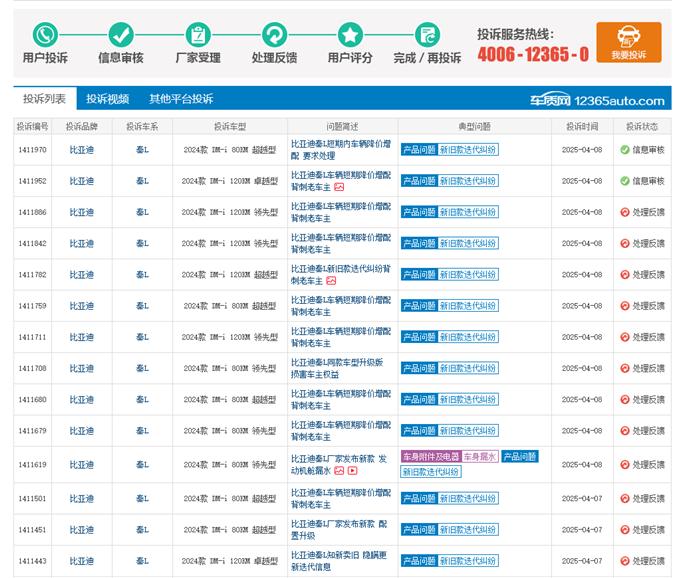This screenshot has width=700, height=578.
Task: Open 秦L series link in row 1411952
Action: [142, 181]
